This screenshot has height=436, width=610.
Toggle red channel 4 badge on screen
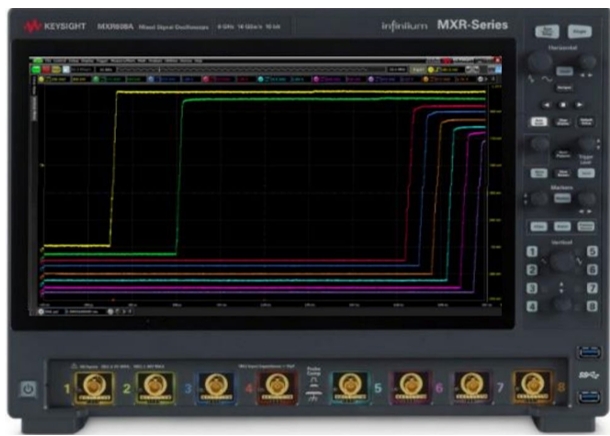[x=206, y=79]
